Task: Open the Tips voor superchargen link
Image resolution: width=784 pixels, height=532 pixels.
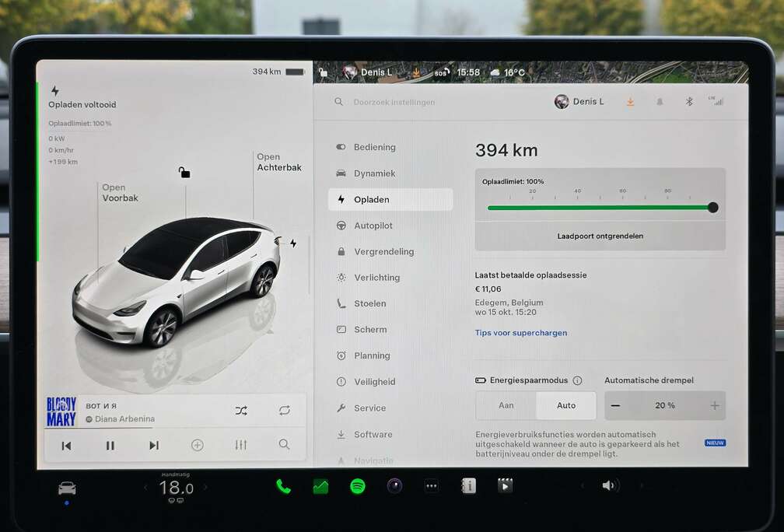Action: click(521, 332)
